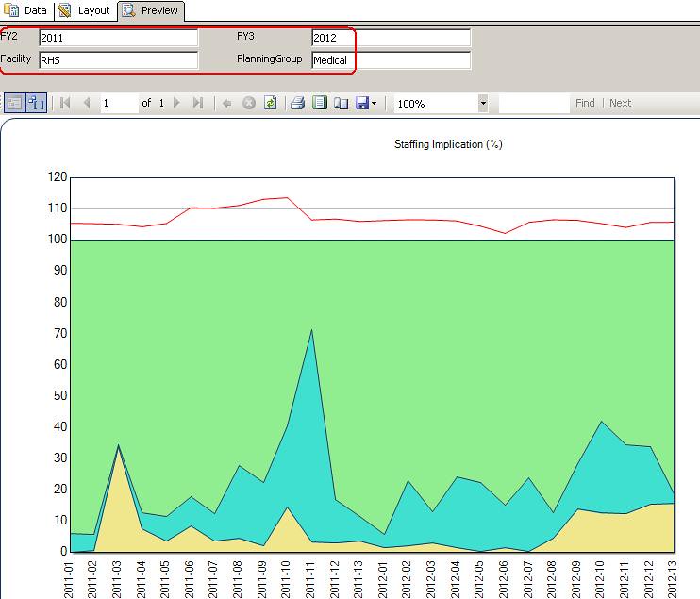Click the 2011-11 x-axis label

pyautogui.click(x=309, y=579)
